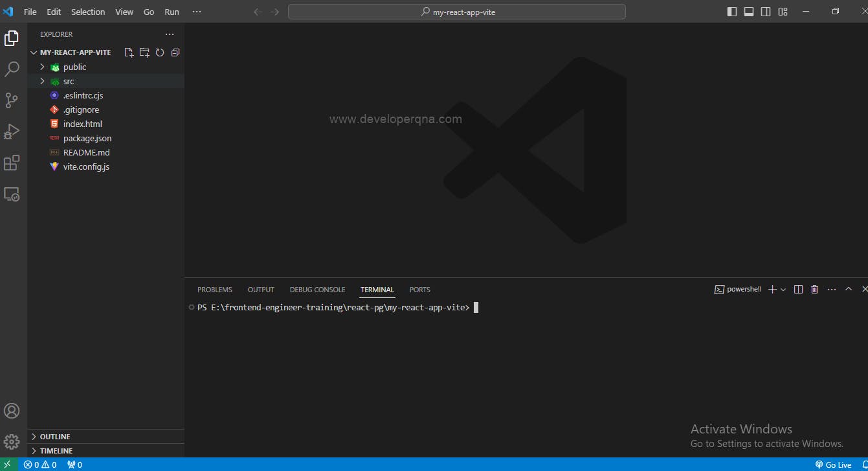Image resolution: width=868 pixels, height=471 pixels.
Task: Select the powershell terminal label
Action: click(x=738, y=290)
